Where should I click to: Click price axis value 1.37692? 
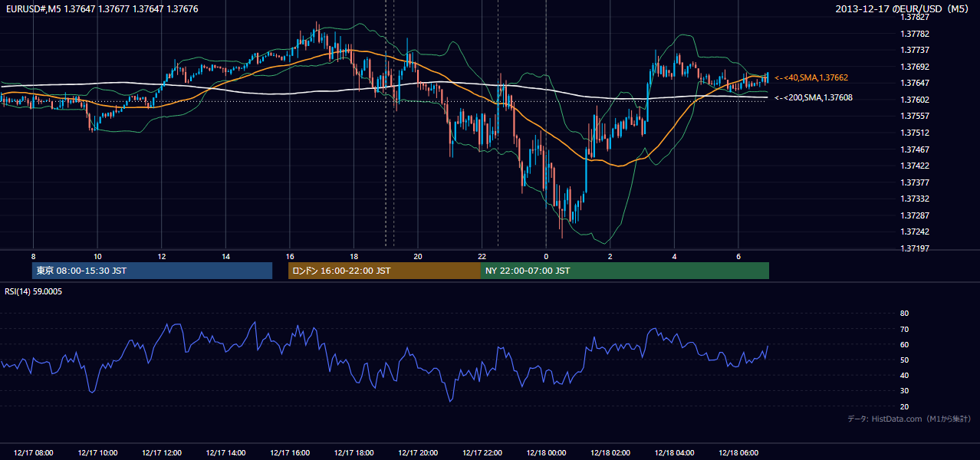point(914,67)
